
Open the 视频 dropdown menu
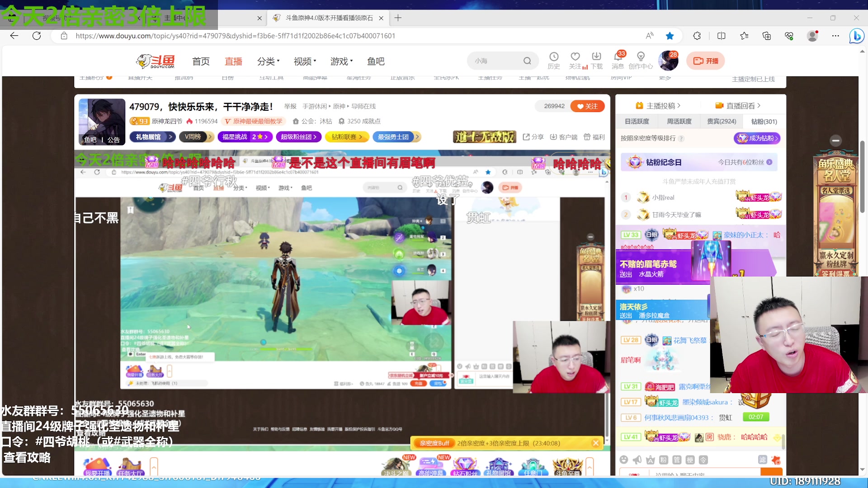pyautogui.click(x=304, y=61)
